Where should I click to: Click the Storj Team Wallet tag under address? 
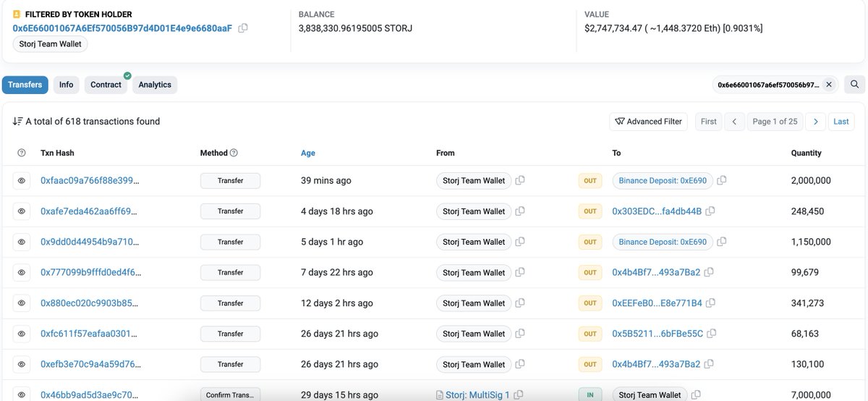(51, 44)
